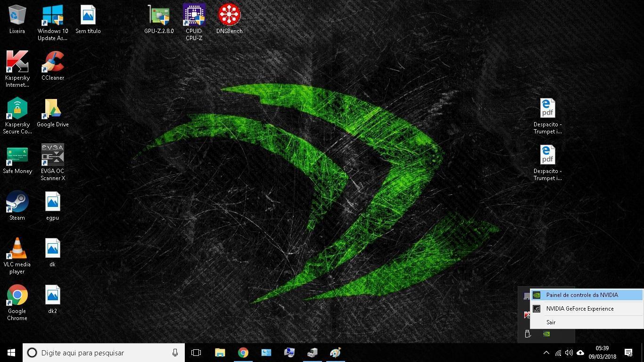
Task: Select the Windows 10 Update Assistant shortcut
Action: click(52, 23)
